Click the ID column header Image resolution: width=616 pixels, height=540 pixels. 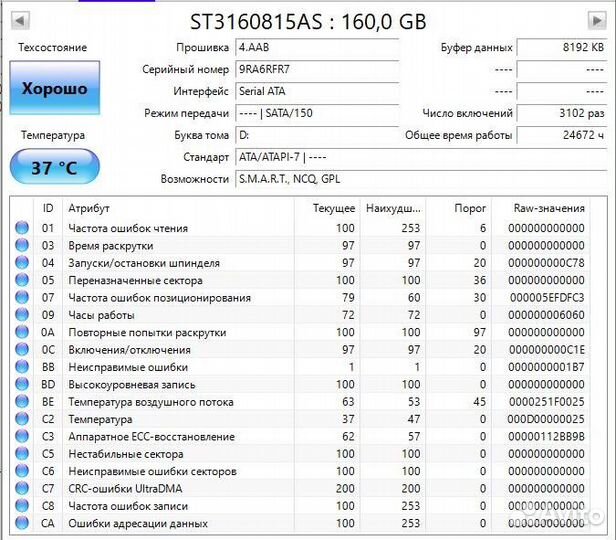pyautogui.click(x=48, y=208)
